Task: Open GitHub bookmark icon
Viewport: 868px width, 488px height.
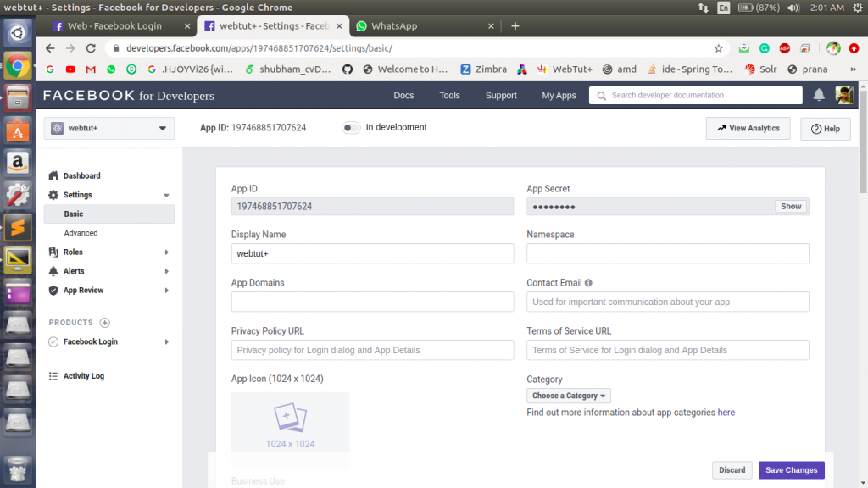Action: tap(348, 69)
